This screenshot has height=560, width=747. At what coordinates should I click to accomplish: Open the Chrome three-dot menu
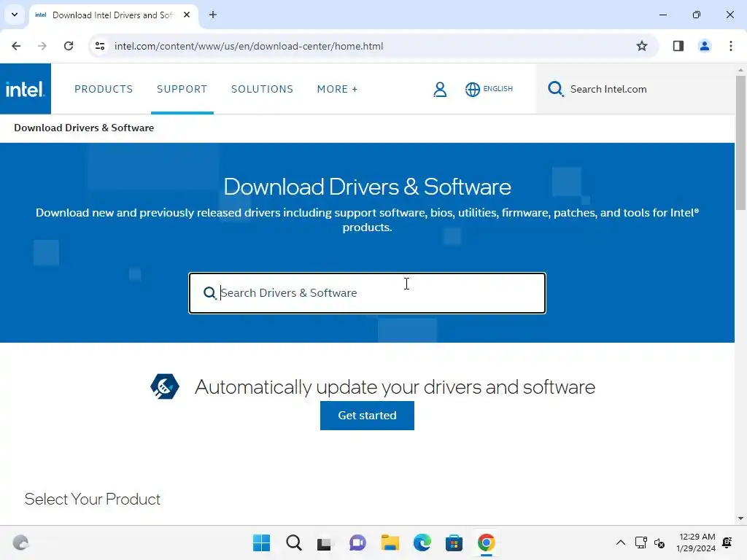[x=731, y=46]
